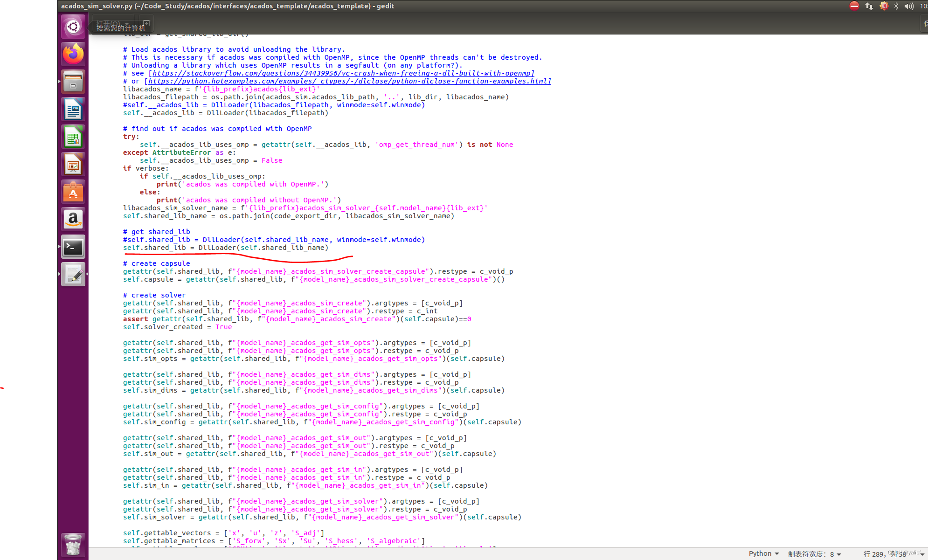Image resolution: width=928 pixels, height=560 pixels.
Task: Open the text editor icon in the dock
Action: [x=73, y=274]
